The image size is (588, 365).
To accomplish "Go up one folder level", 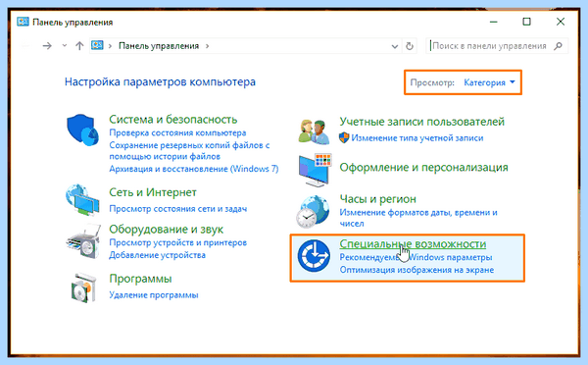I will 79,46.
